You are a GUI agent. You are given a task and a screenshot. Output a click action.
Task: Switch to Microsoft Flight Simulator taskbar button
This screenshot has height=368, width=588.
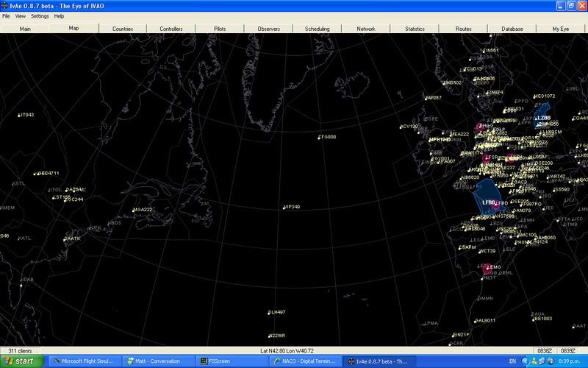click(84, 361)
